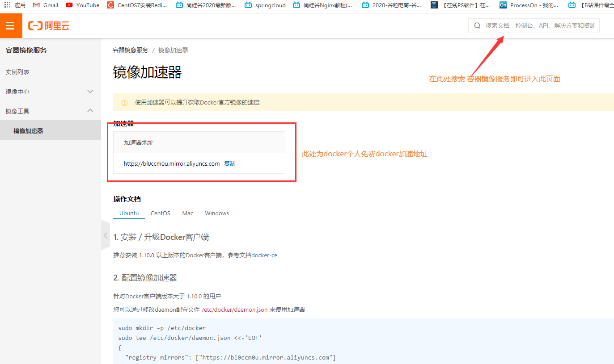Open the orange hamburger menu

(x=11, y=26)
